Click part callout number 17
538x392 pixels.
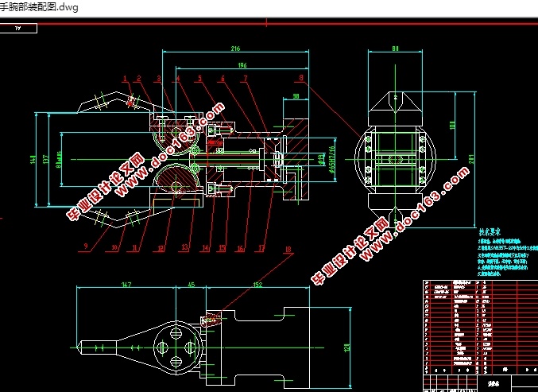pos(261,247)
